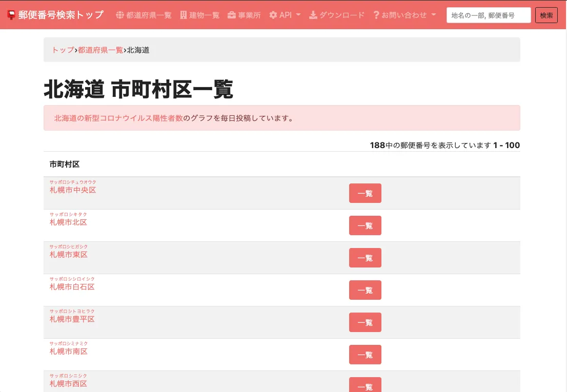Screen dimensions: 567x392
Task: Show the 一覧 list for 札幌市豊平区
Action: click(x=365, y=322)
